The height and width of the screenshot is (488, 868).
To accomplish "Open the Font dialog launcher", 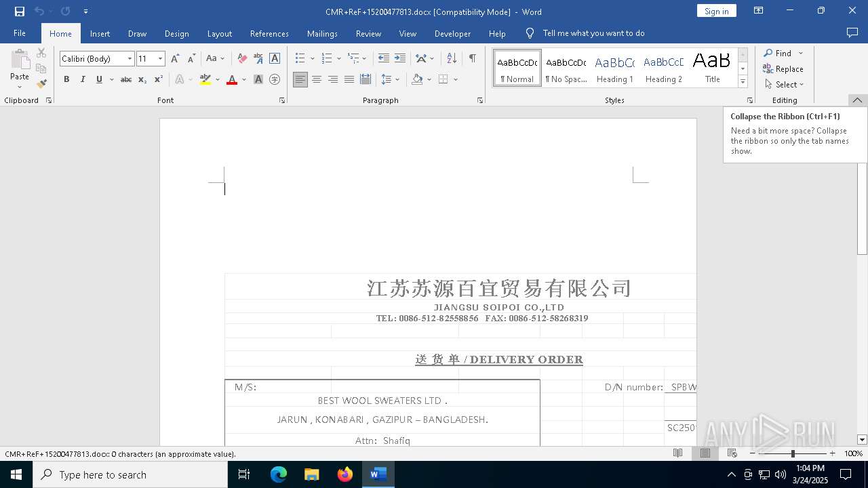I will tap(282, 100).
